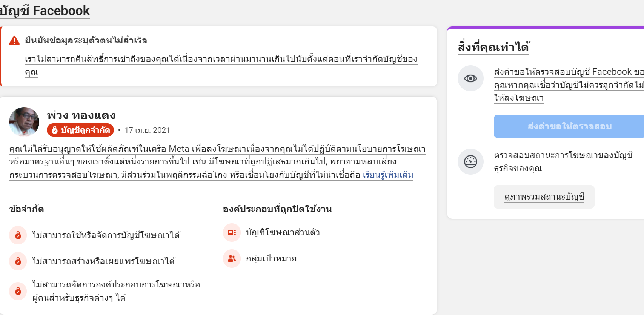
Task: Click lock icon beside ad creation restriction
Action: pyautogui.click(x=18, y=261)
